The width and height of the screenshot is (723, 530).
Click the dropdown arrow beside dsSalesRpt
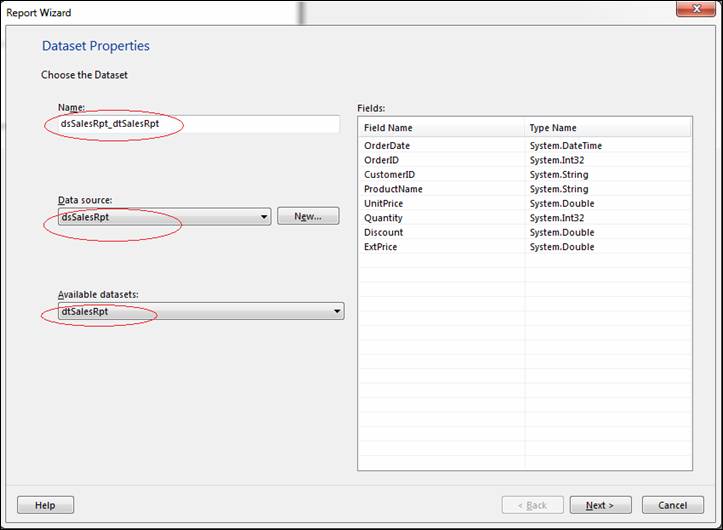[x=264, y=216]
